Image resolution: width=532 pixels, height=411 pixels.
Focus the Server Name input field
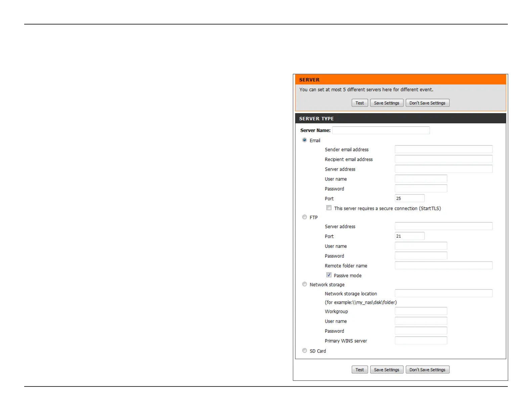click(381, 130)
